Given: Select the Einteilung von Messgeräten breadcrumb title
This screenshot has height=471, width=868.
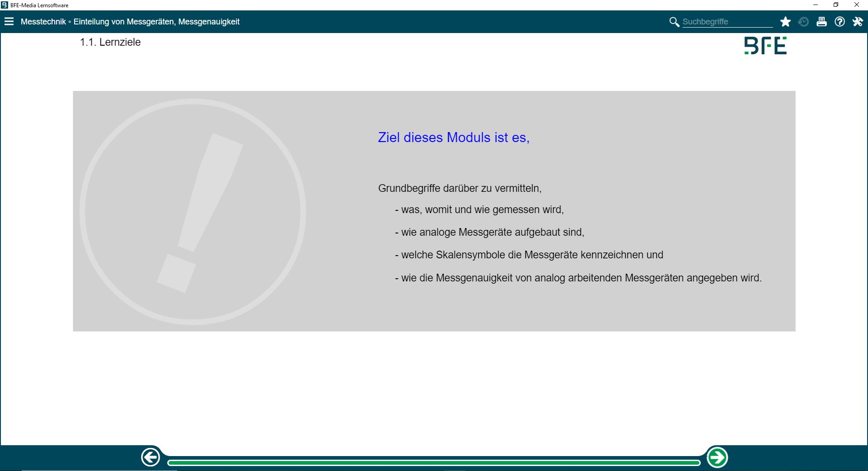Looking at the screenshot, I should (156, 21).
